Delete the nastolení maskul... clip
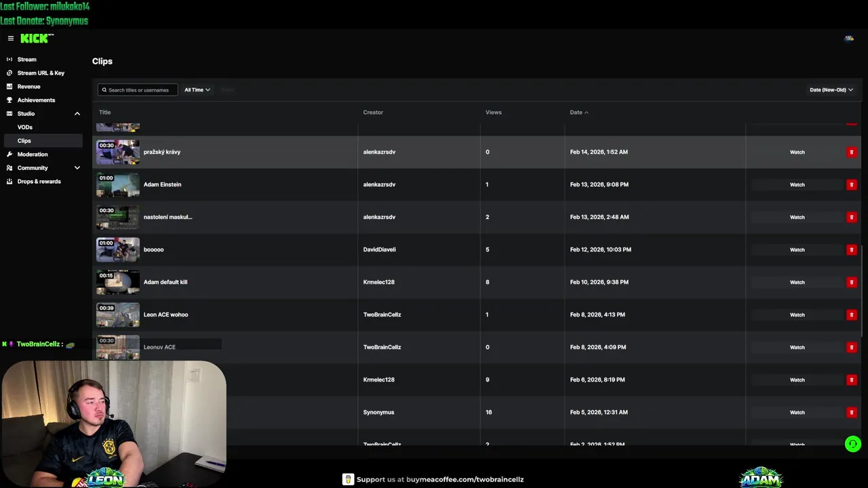 851,217
